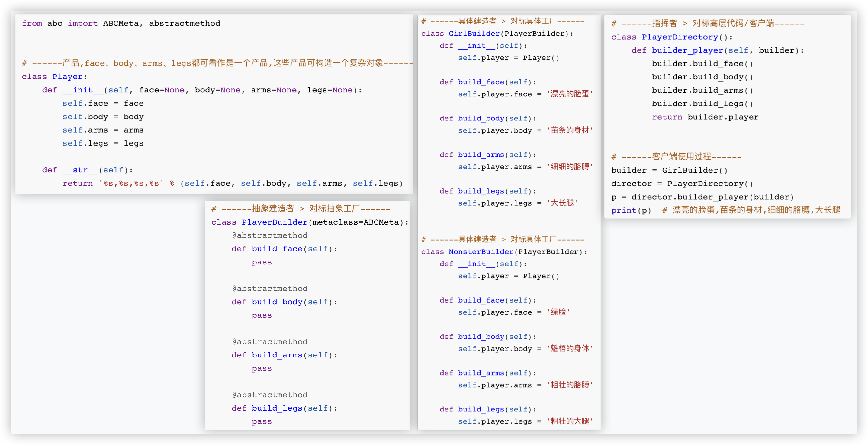The width and height of the screenshot is (868, 445).
Task: Click the builder_player method definition
Action: click(687, 50)
